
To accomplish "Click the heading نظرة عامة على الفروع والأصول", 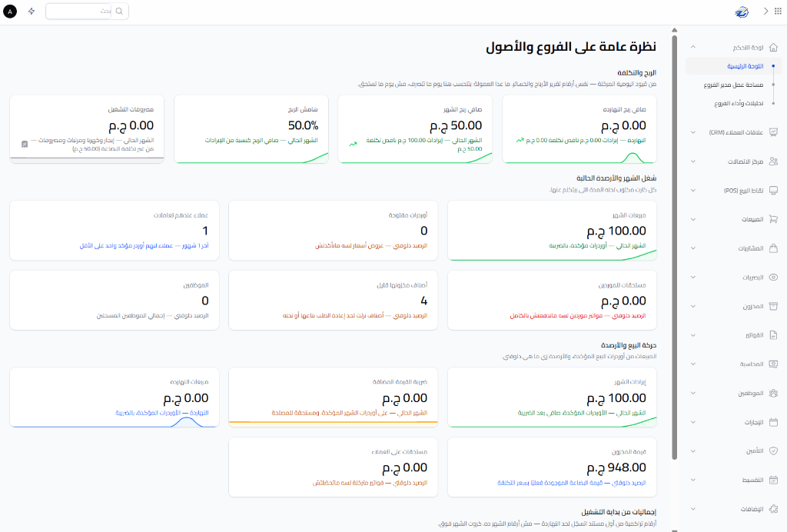I will [571, 47].
